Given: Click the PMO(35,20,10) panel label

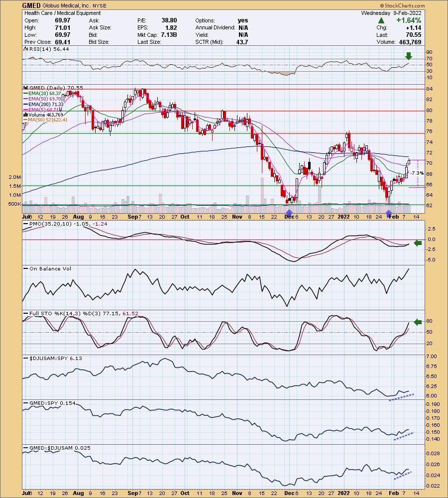Looking at the screenshot, I should [x=68, y=224].
